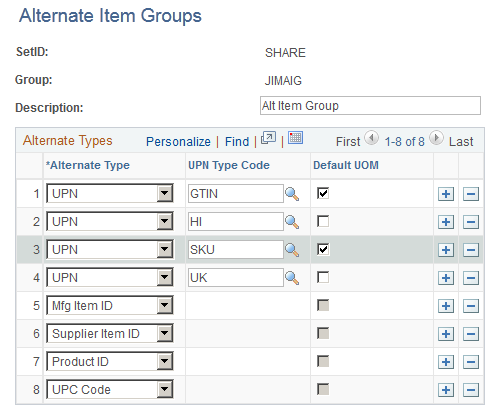Open lookup for GTIN UPN Type Code
This screenshot has height=417, width=498.
coord(292,194)
